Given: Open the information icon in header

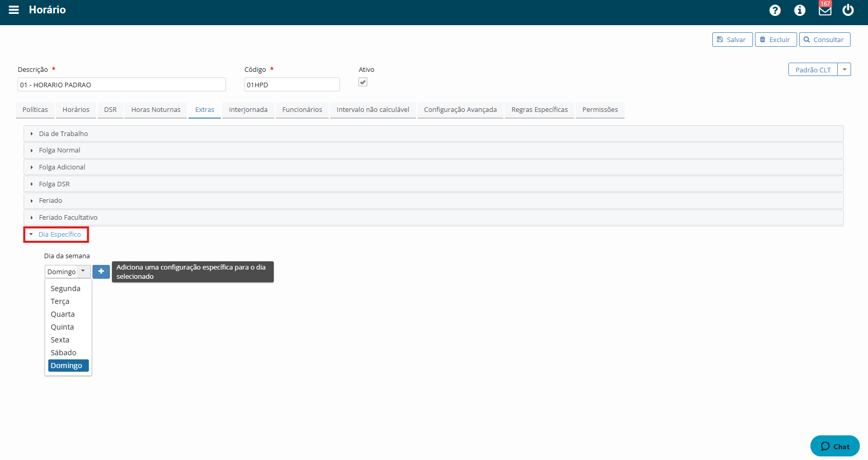Looking at the screenshot, I should [x=800, y=10].
